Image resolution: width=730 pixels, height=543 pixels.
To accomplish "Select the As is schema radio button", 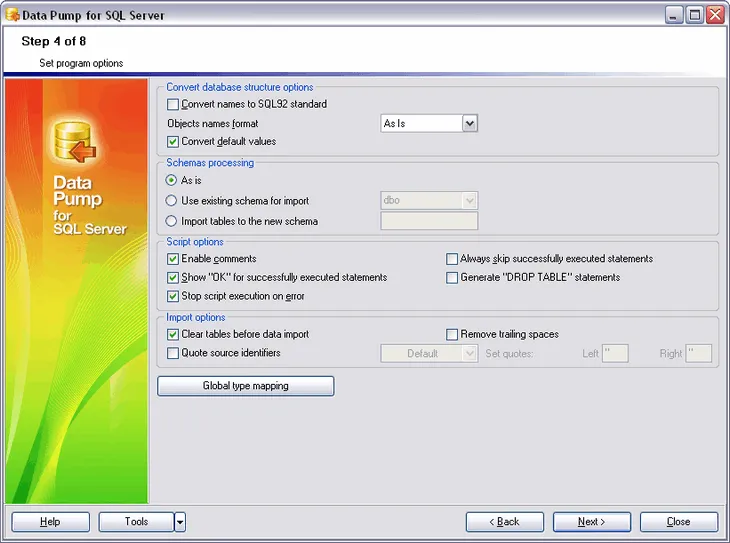I will pyautogui.click(x=171, y=180).
